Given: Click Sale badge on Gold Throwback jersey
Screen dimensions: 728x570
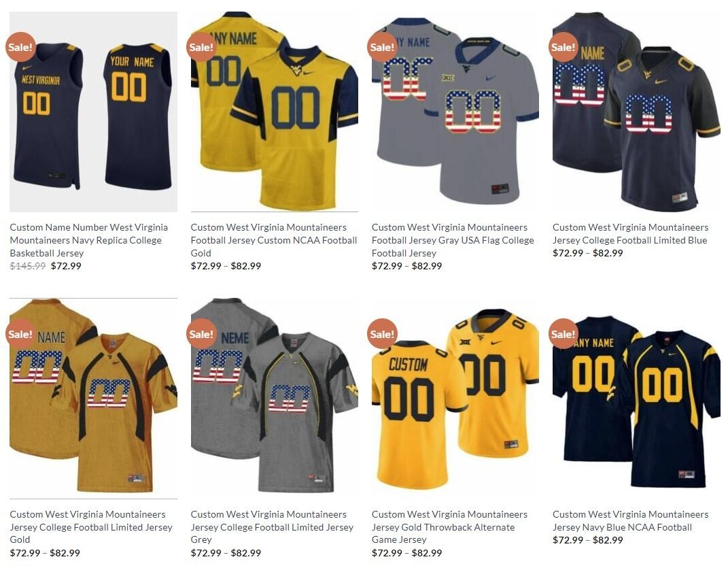Looking at the screenshot, I should coord(383,334).
